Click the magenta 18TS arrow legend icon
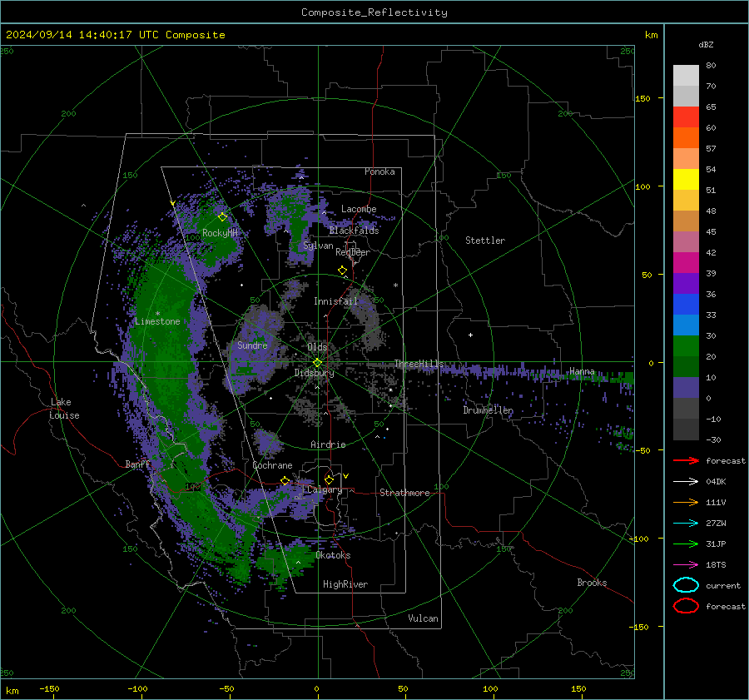This screenshot has width=749, height=700. coord(686,565)
